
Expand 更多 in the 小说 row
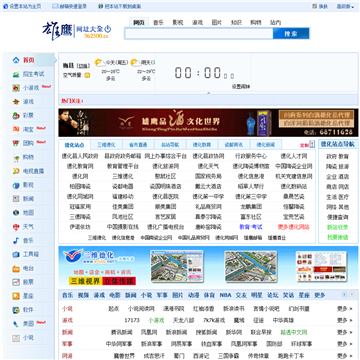344,309
